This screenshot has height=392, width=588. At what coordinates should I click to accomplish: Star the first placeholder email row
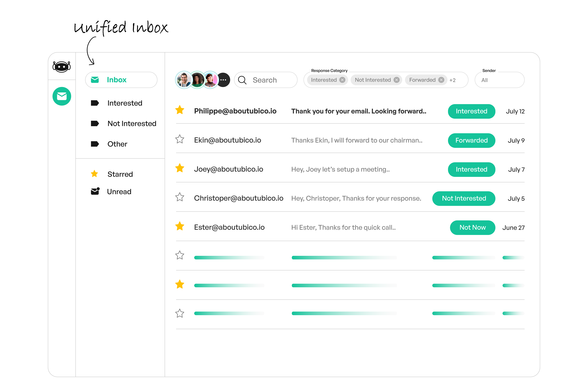pos(180,255)
